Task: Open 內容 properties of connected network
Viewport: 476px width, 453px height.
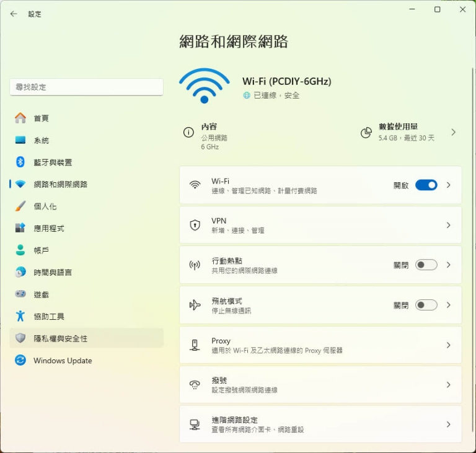Action: pyautogui.click(x=206, y=136)
